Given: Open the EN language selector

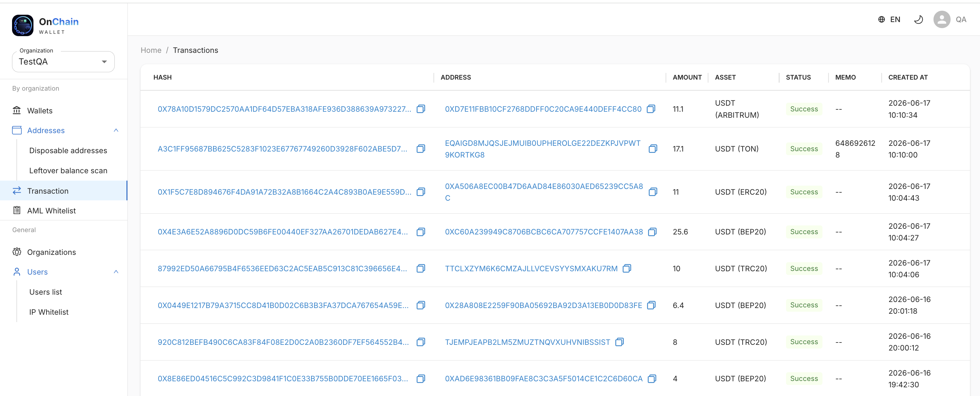Looking at the screenshot, I should (x=889, y=19).
